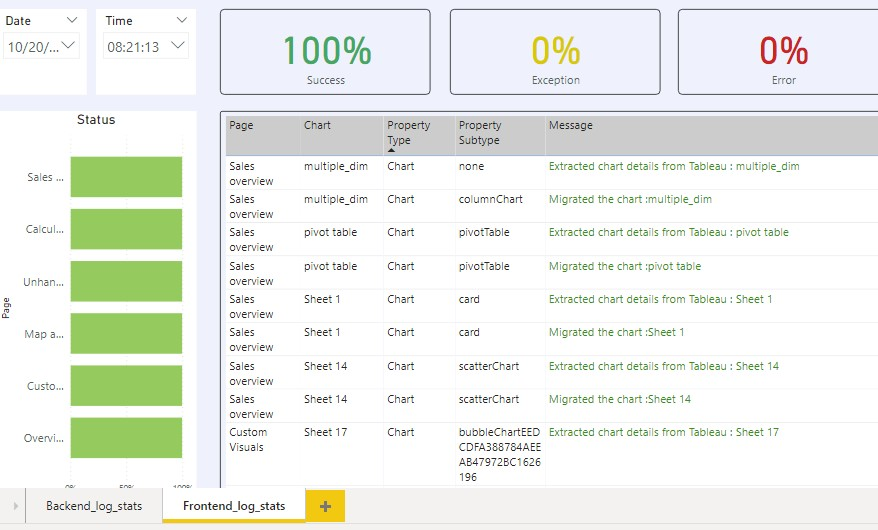Click the chevron beside the Time slicer title
Screen dimensions: 878x530
(x=180, y=21)
